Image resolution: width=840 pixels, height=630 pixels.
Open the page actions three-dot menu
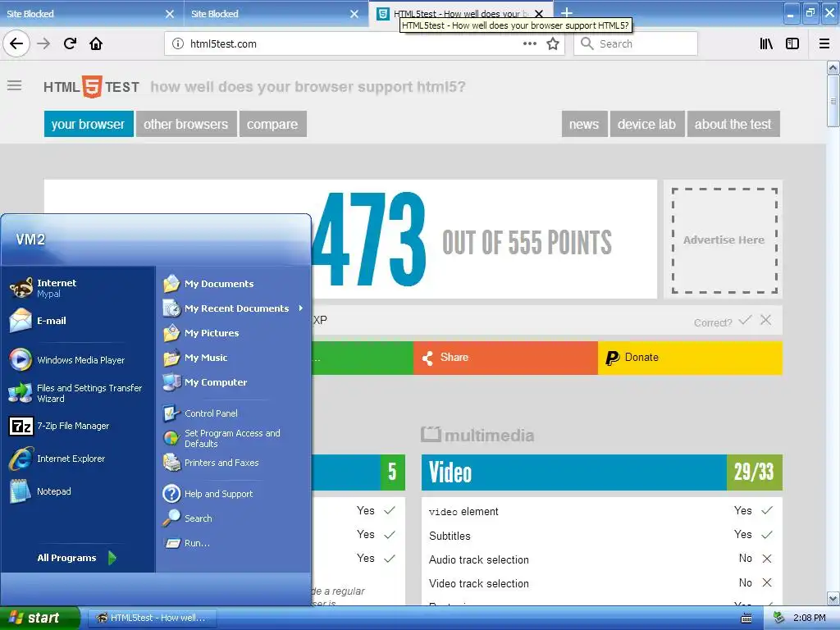point(529,43)
